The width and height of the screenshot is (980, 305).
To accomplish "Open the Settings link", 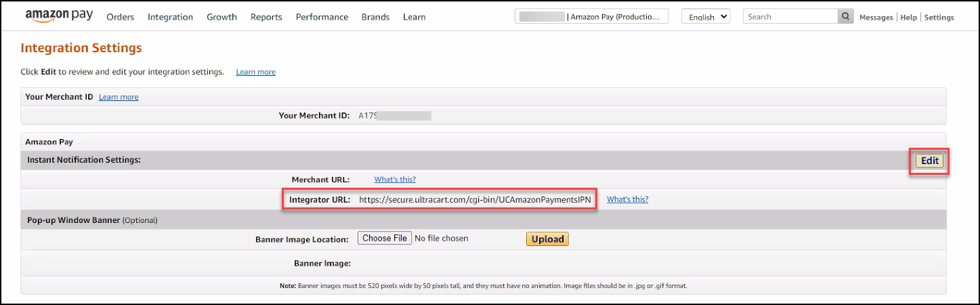I will click(x=939, y=18).
